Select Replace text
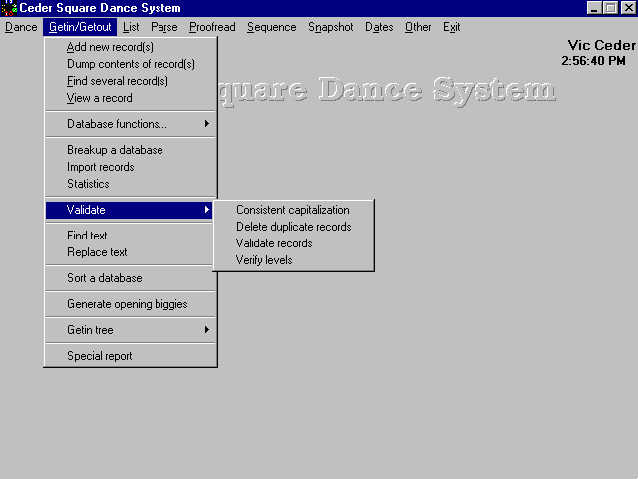The image size is (638, 479). (x=130, y=252)
